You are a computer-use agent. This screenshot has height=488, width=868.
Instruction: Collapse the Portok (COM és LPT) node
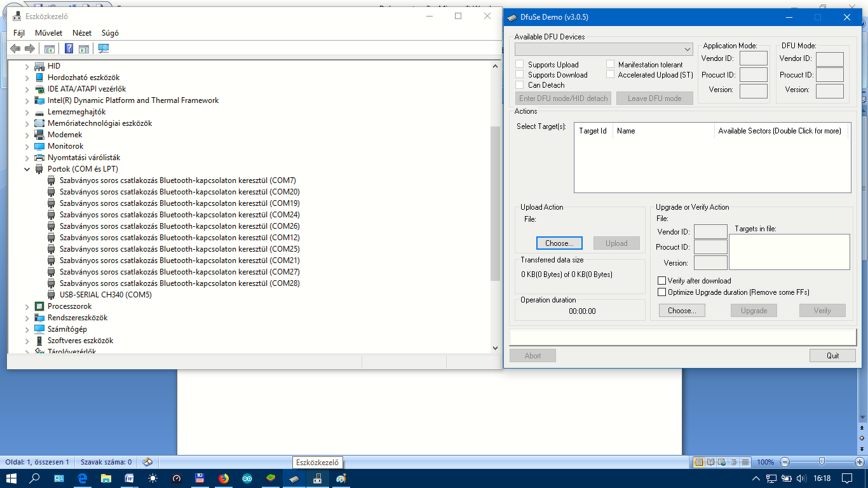(x=27, y=169)
